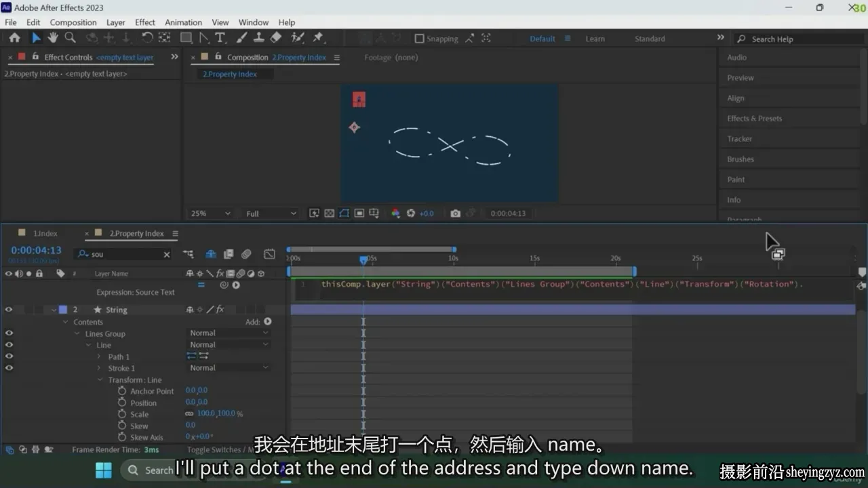Open the Full resolution dropdown
The width and height of the screenshot is (868, 488).
(x=271, y=213)
